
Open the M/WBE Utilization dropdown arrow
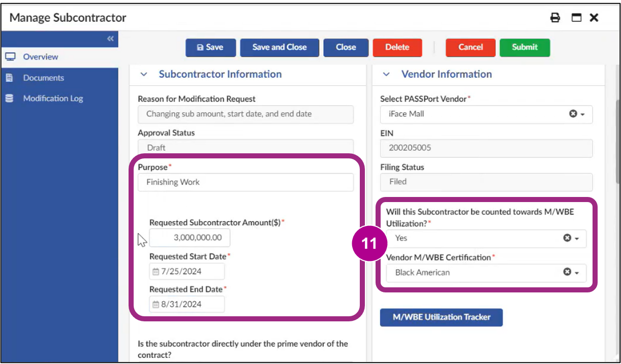pyautogui.click(x=577, y=239)
